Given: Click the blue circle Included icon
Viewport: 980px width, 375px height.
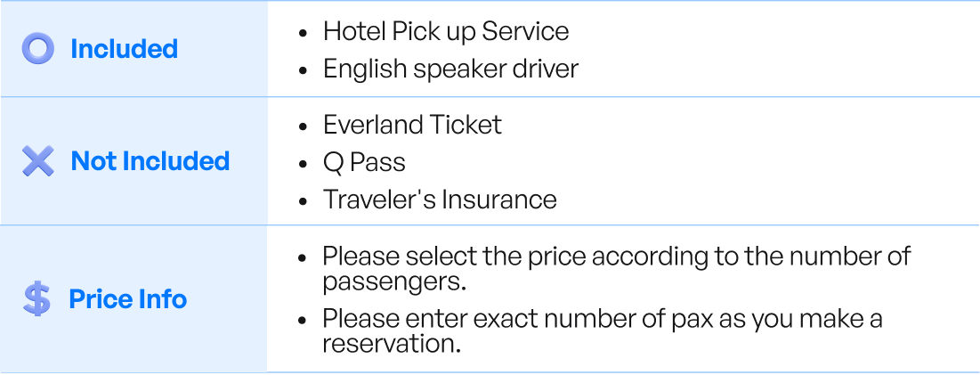Looking at the screenshot, I should tap(38, 49).
